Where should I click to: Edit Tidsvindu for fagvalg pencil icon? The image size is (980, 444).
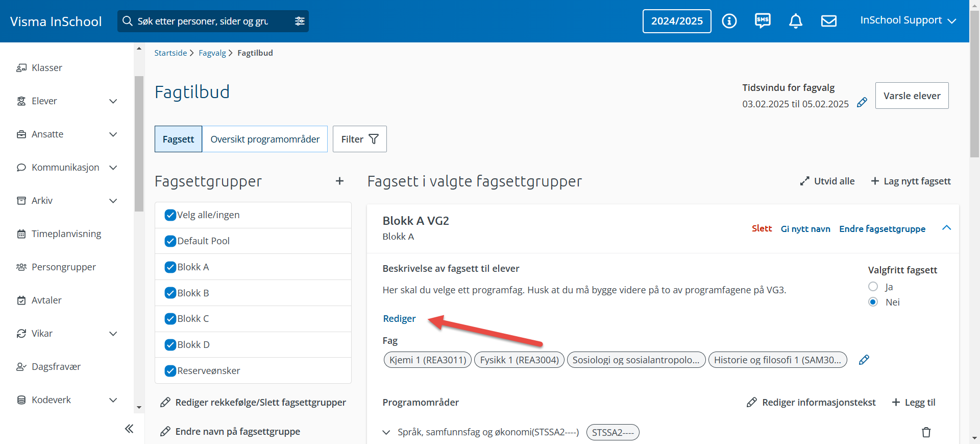click(862, 103)
